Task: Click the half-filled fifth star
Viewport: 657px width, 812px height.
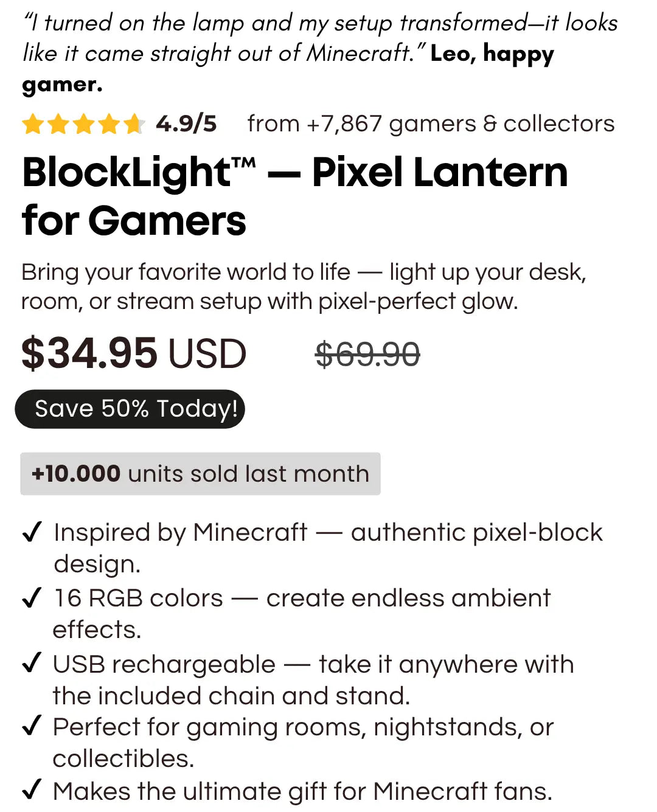Action: click(x=133, y=124)
